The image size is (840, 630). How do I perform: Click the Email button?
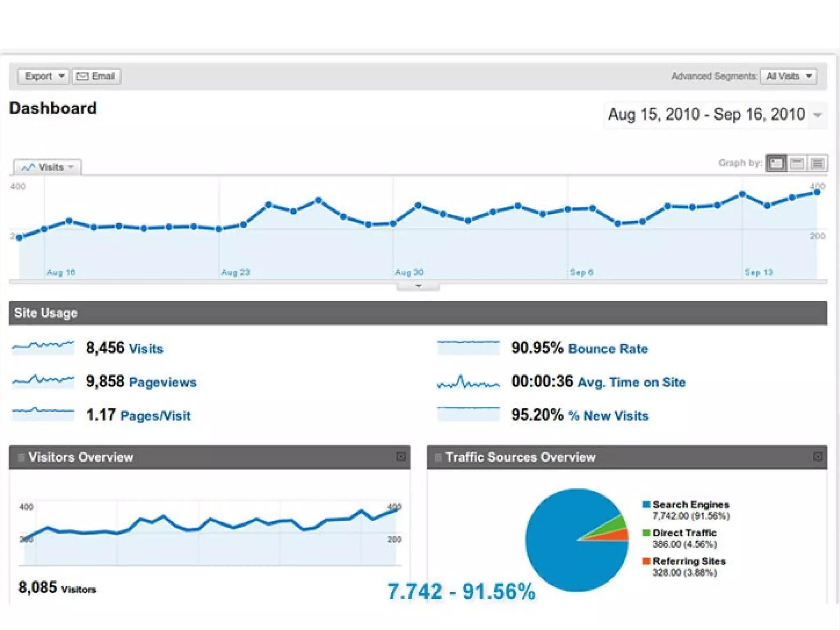coord(97,76)
